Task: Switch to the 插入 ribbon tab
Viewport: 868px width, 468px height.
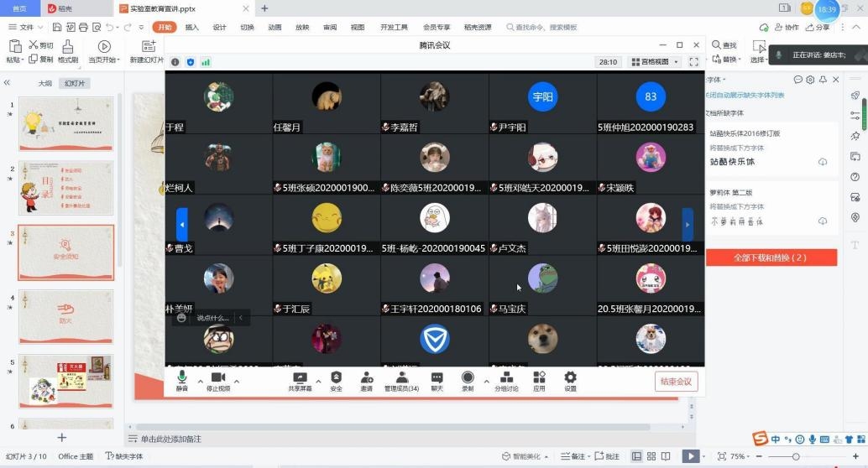Action: click(x=192, y=27)
